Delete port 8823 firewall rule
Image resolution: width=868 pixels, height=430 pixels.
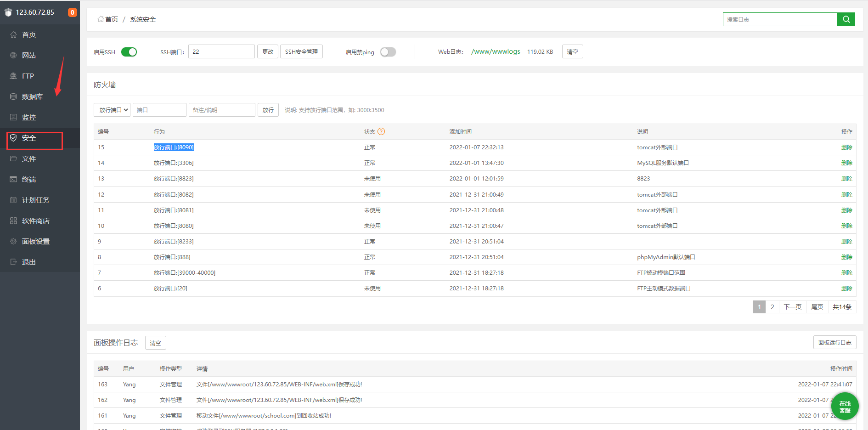tap(846, 179)
